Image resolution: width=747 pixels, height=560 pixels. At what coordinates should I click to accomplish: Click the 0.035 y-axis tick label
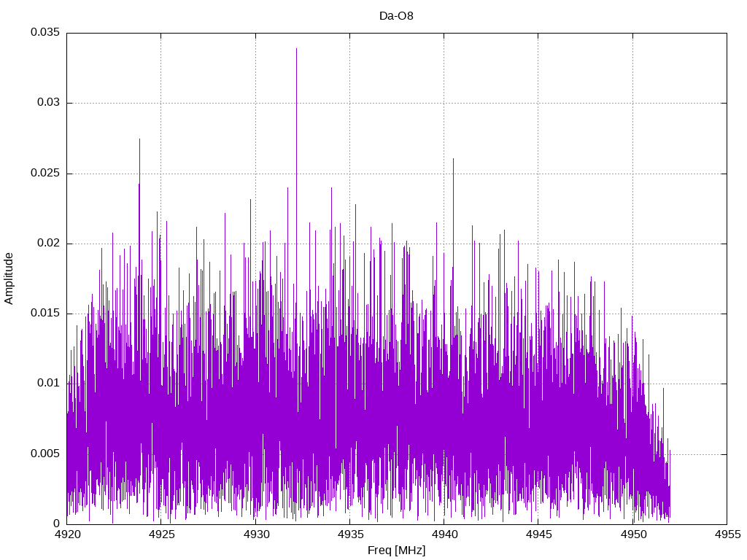click(x=44, y=33)
